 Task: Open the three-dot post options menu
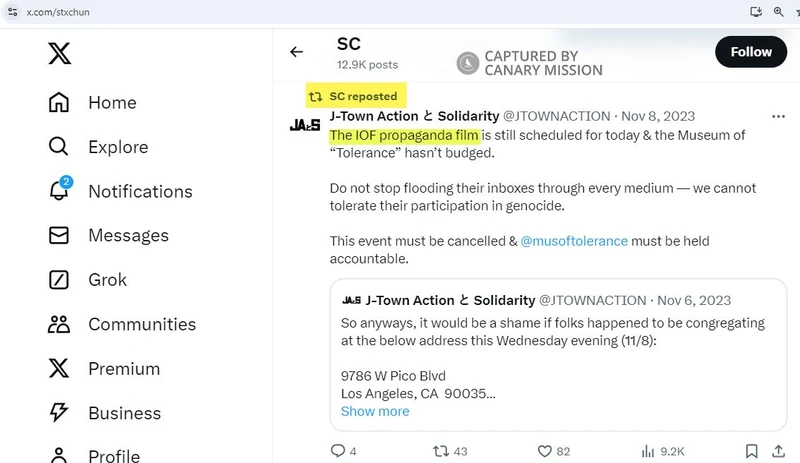[778, 117]
